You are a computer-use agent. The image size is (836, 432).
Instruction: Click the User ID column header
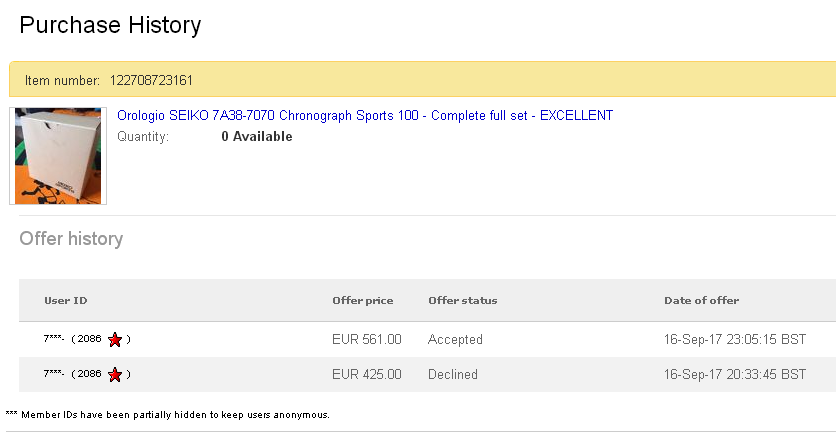tap(66, 300)
